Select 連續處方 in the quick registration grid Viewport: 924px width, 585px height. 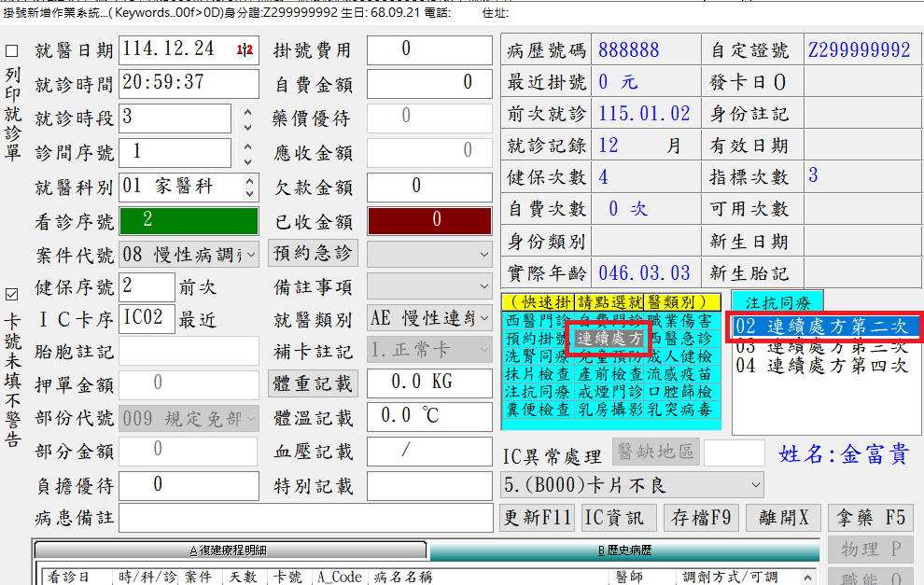[x=609, y=339]
